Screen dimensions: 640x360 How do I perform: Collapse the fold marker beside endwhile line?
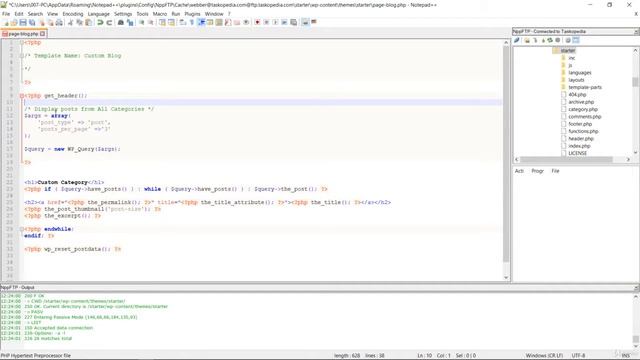tap(22, 229)
